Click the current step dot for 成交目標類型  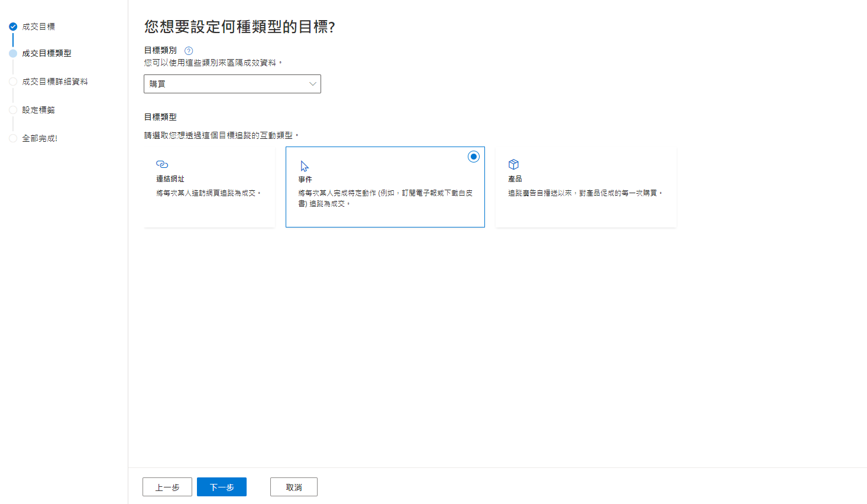pos(13,53)
